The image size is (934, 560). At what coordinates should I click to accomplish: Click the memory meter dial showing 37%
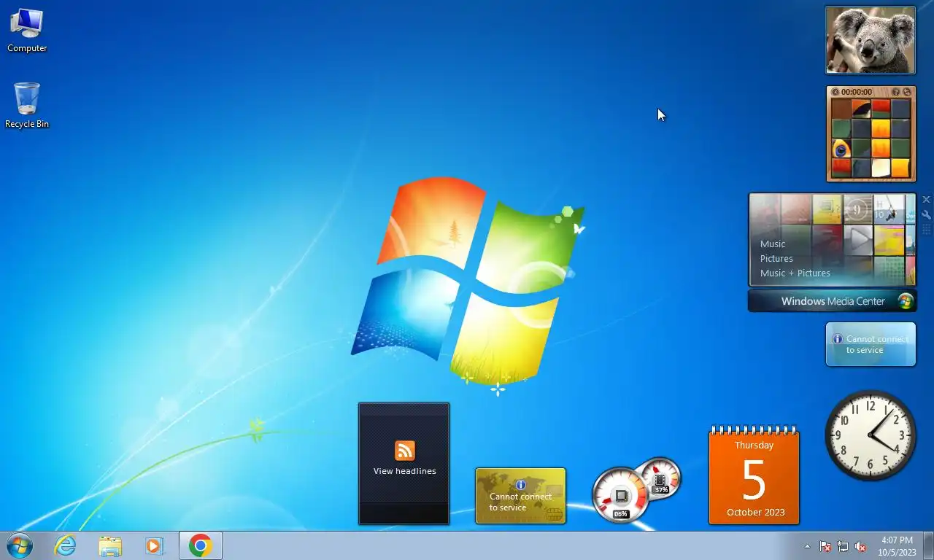pos(660,478)
